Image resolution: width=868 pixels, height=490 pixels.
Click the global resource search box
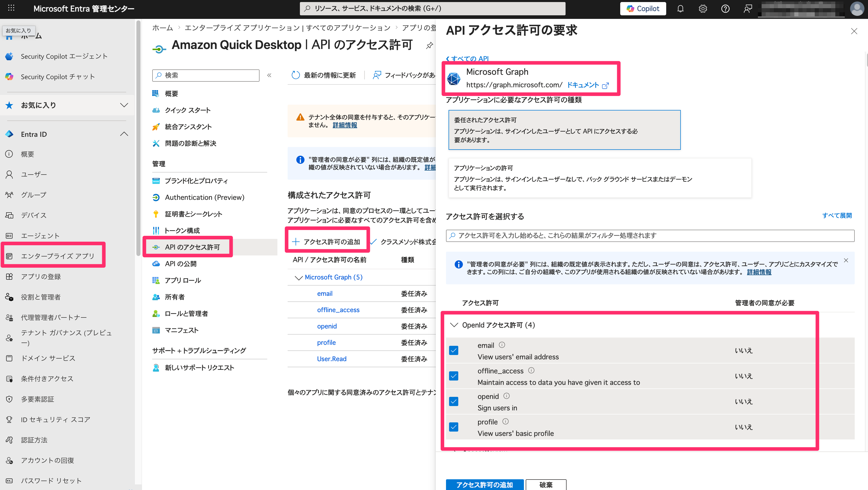point(432,9)
